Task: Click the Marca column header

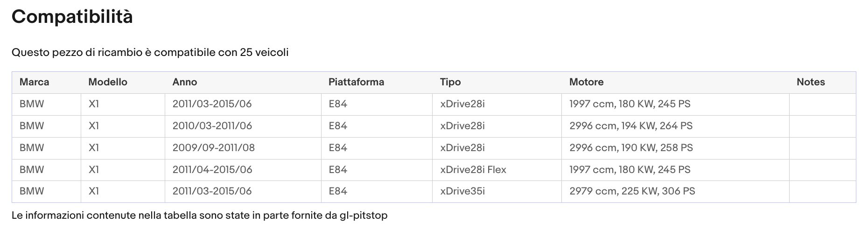Action: (x=34, y=82)
